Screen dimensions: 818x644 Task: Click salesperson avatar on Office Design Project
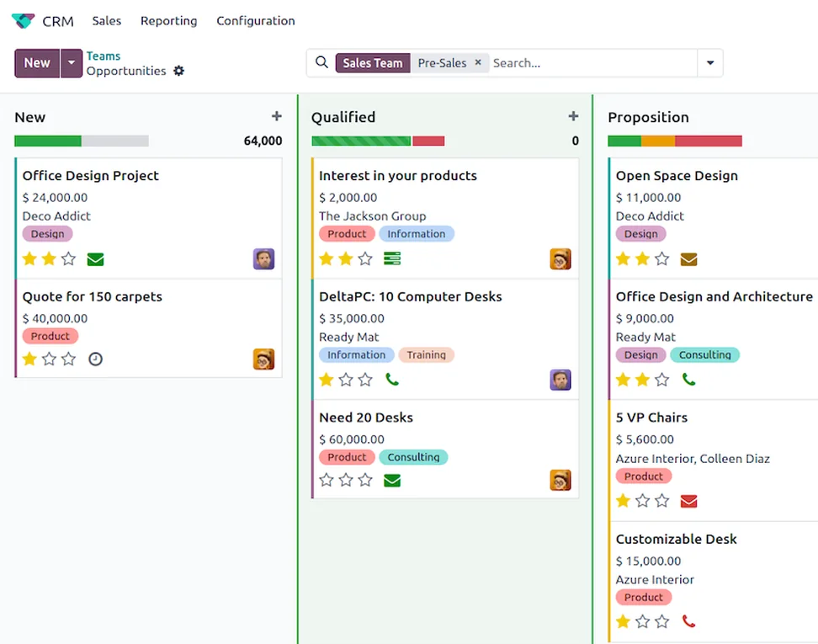click(264, 258)
